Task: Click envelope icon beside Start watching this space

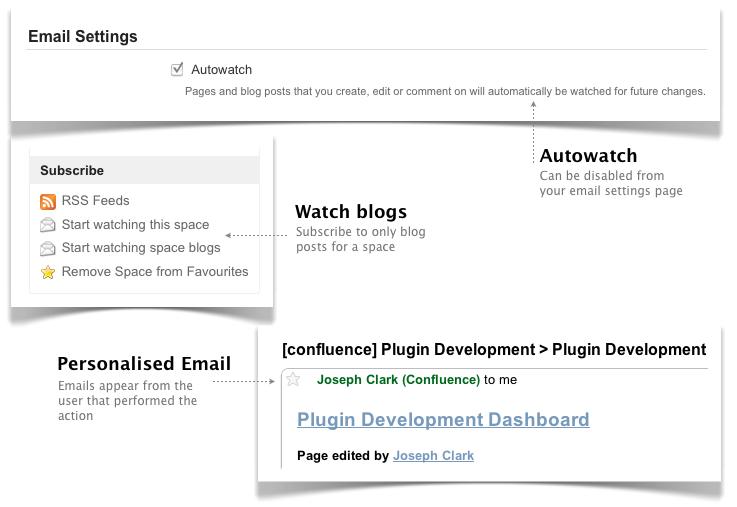Action: pos(47,225)
